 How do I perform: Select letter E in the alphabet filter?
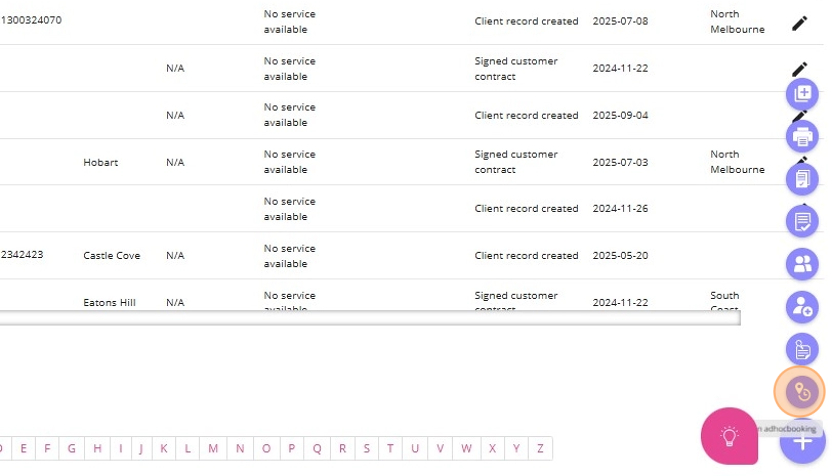tap(23, 448)
